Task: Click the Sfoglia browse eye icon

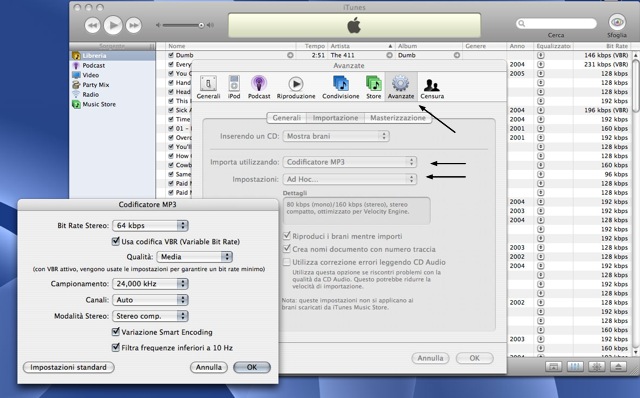Action: 617,22
